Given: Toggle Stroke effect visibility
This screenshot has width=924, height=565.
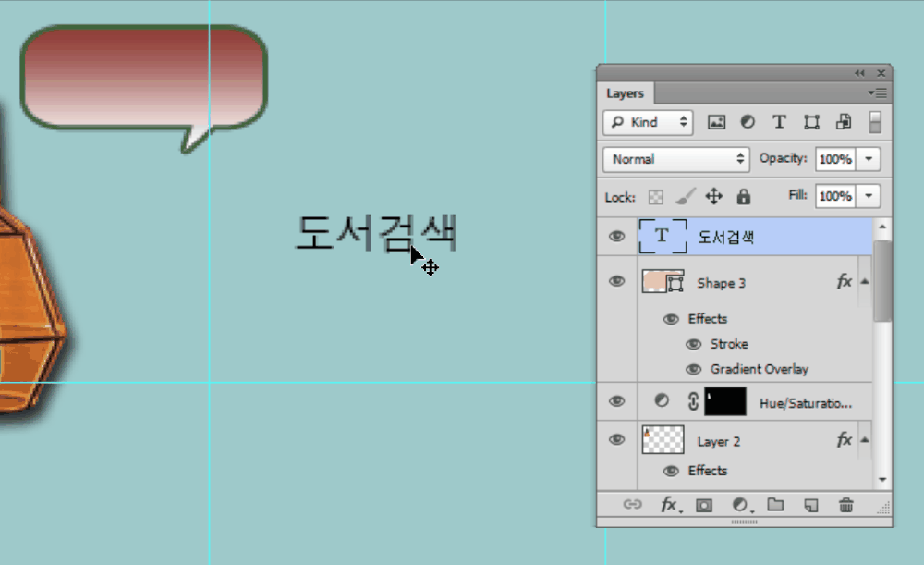Looking at the screenshot, I should pos(694,344).
